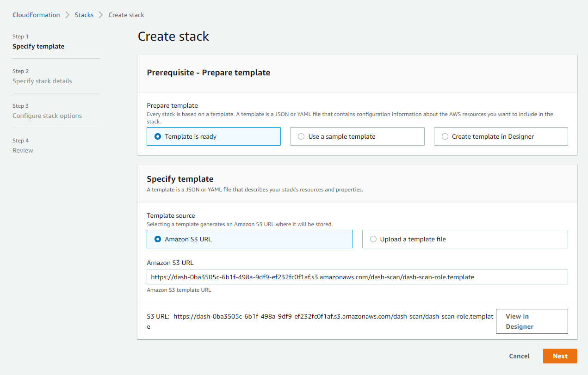Click the chevron after the CloudFormation breadcrumb

[x=68, y=15]
